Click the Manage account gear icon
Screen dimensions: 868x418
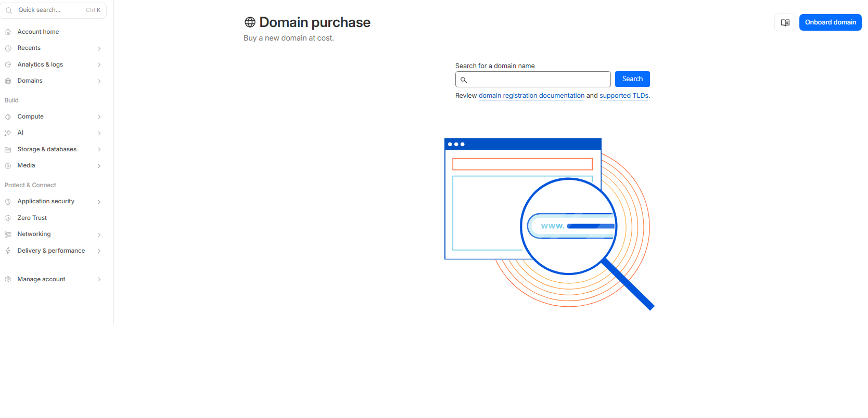tap(8, 279)
